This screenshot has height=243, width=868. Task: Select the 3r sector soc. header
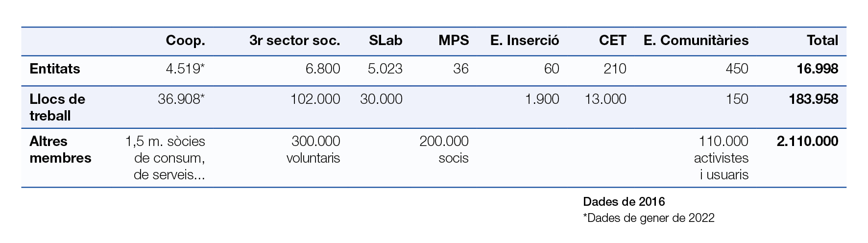click(294, 41)
